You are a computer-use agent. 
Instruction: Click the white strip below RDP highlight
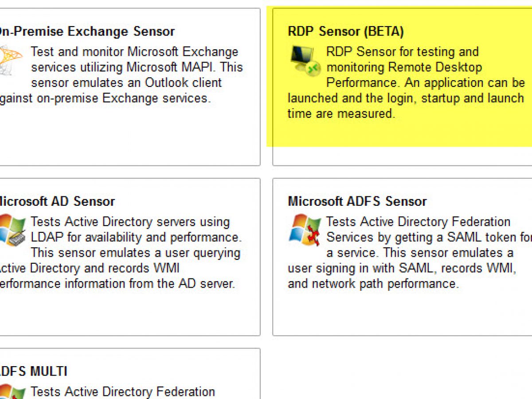403,156
